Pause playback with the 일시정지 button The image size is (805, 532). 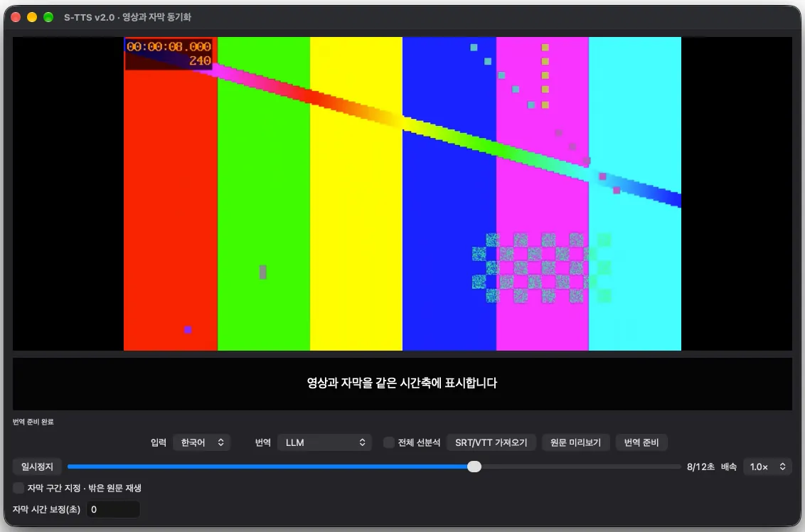pyautogui.click(x=37, y=467)
